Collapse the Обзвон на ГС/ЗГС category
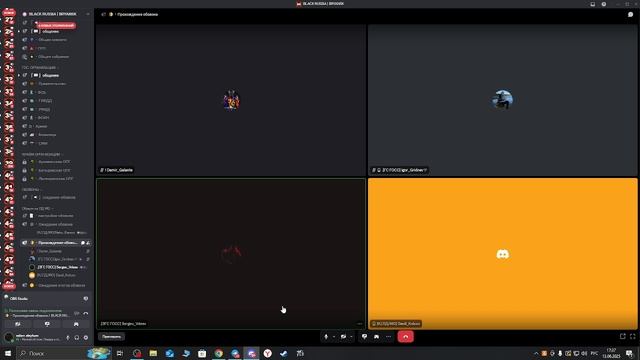The width and height of the screenshot is (640, 360). coord(37,208)
